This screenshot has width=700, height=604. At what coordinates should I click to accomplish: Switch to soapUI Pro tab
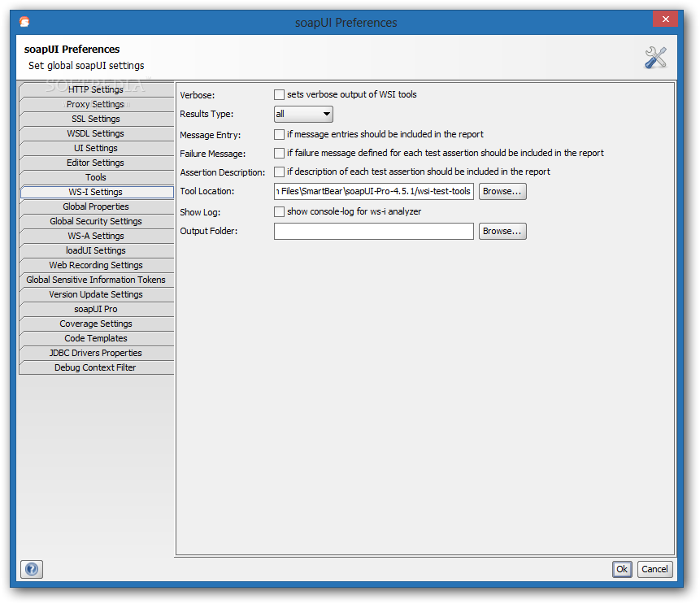(x=96, y=310)
